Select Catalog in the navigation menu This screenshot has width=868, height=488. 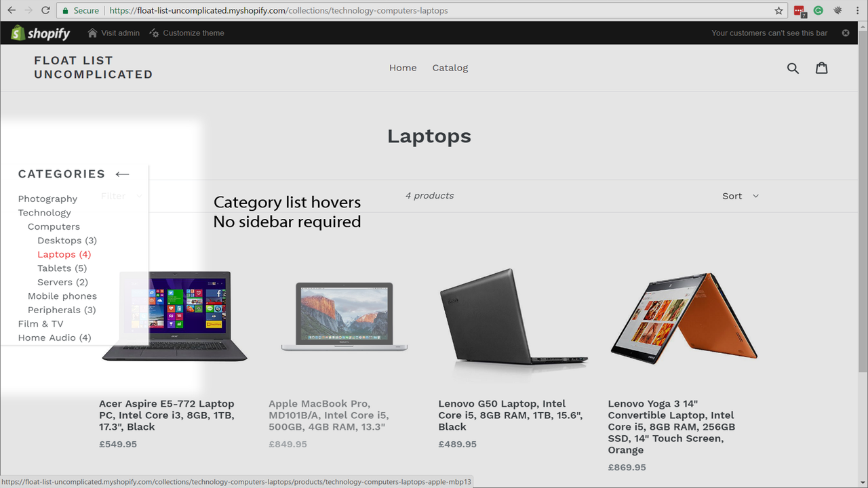[x=450, y=68]
